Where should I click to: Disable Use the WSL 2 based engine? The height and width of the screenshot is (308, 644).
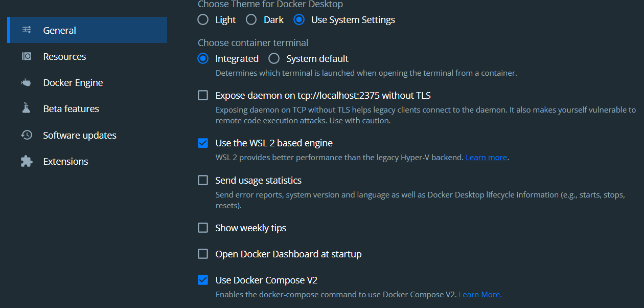click(x=203, y=143)
